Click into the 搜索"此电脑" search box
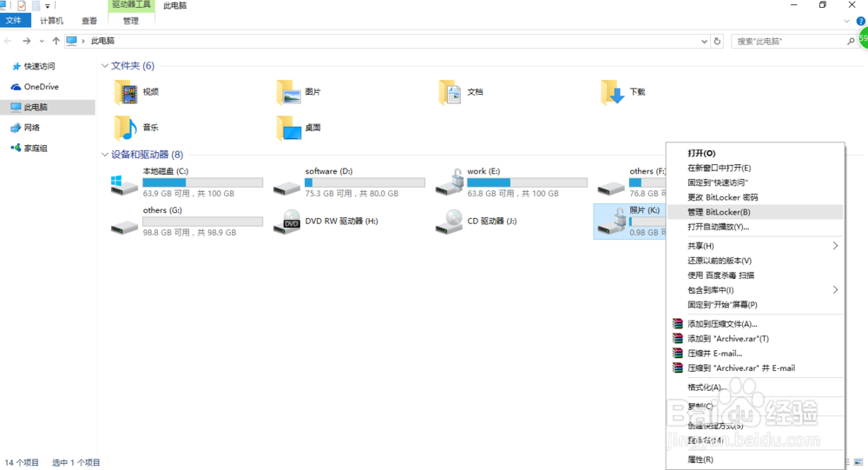Viewport: 868px width, 470px height. (790, 41)
